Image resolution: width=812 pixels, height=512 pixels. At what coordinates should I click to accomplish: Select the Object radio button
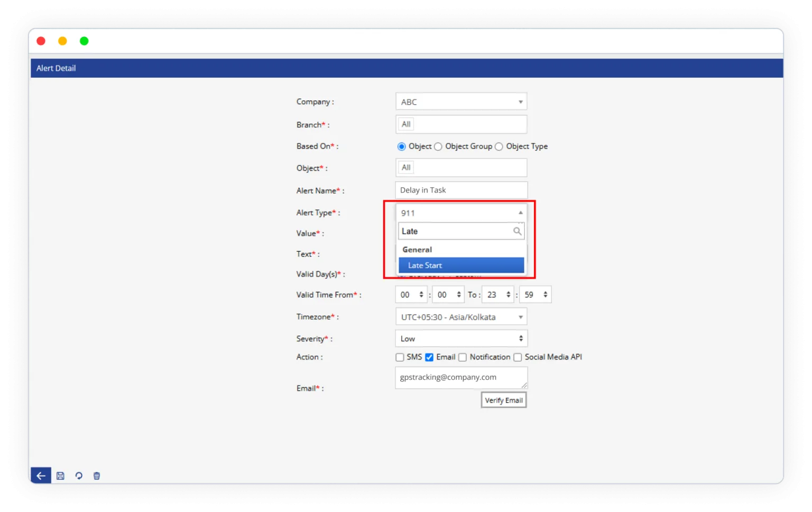(x=402, y=147)
